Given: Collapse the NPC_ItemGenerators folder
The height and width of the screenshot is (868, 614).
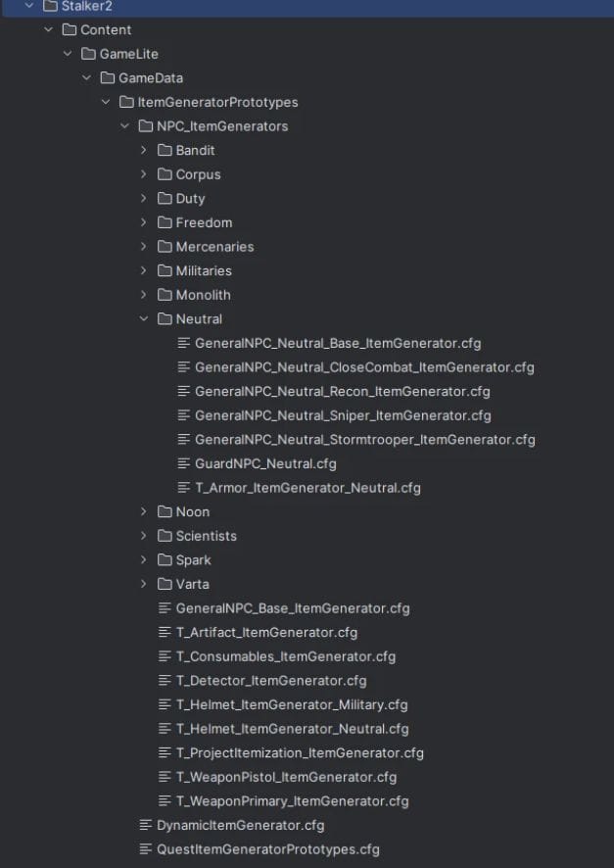Looking at the screenshot, I should point(124,125).
